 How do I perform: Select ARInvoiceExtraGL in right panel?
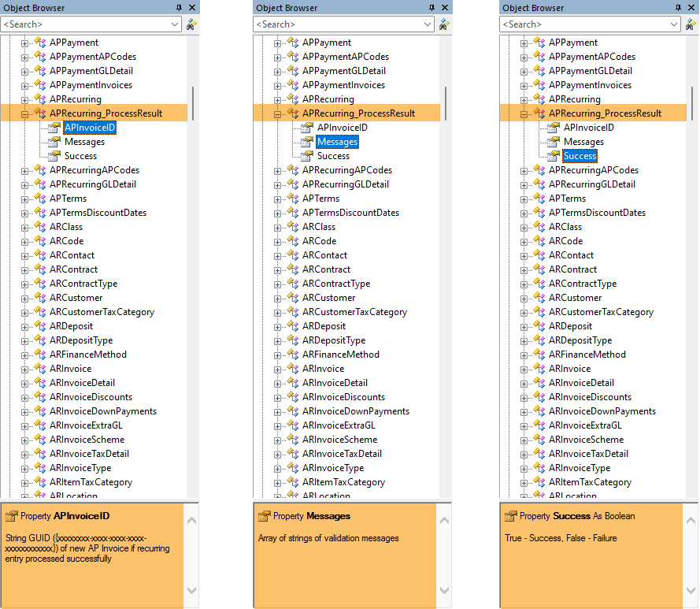[x=585, y=425]
